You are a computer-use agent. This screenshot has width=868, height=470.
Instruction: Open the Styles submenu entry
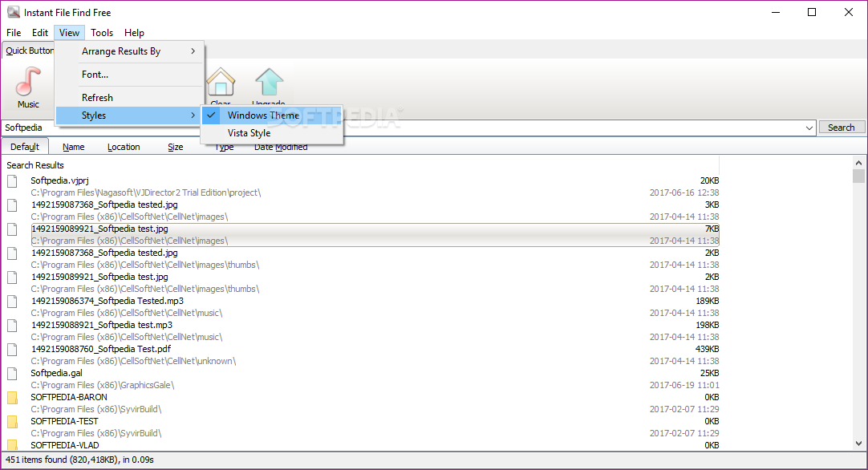129,115
